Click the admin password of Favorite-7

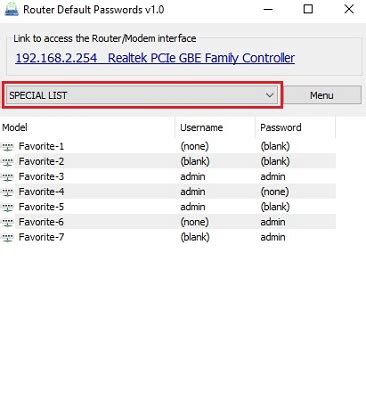coord(273,237)
